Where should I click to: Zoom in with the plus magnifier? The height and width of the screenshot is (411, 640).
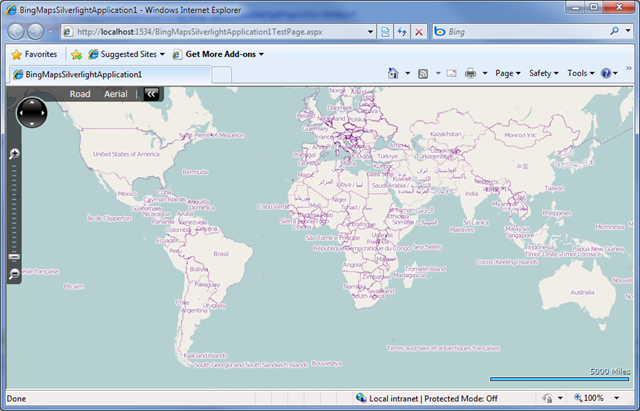tap(14, 154)
